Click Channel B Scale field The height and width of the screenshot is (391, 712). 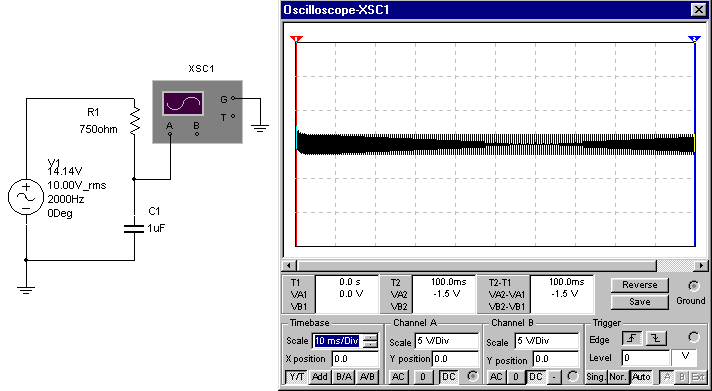547,341
